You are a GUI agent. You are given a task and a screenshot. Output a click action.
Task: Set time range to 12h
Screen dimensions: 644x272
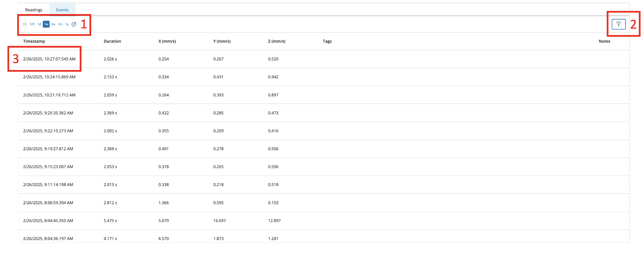coord(32,24)
